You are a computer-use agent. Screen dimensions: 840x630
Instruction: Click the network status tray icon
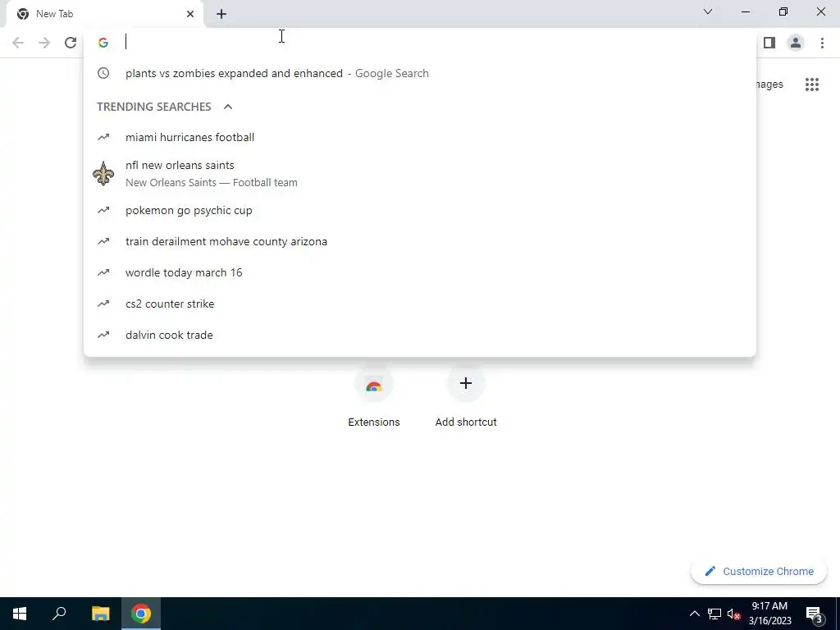click(x=714, y=614)
